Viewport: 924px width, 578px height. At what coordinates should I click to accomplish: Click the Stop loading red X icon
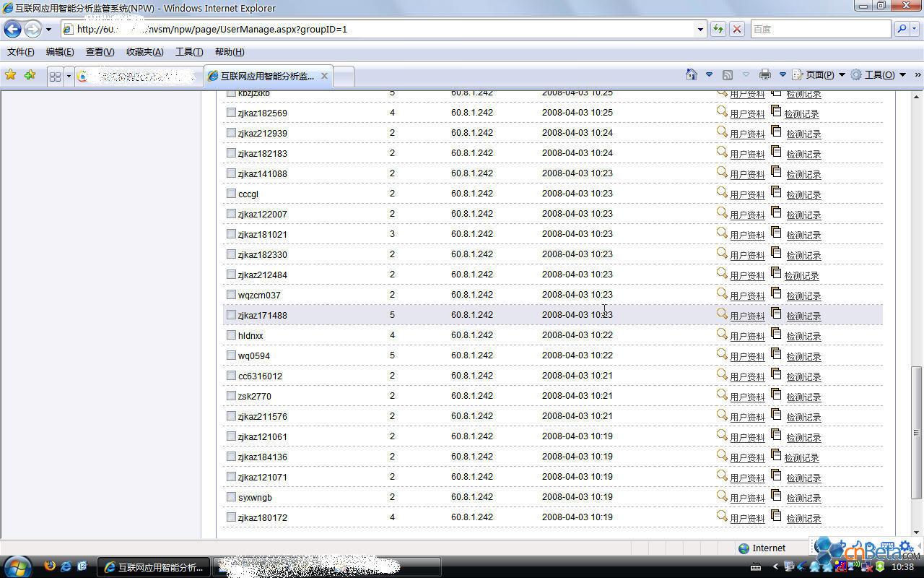click(736, 30)
